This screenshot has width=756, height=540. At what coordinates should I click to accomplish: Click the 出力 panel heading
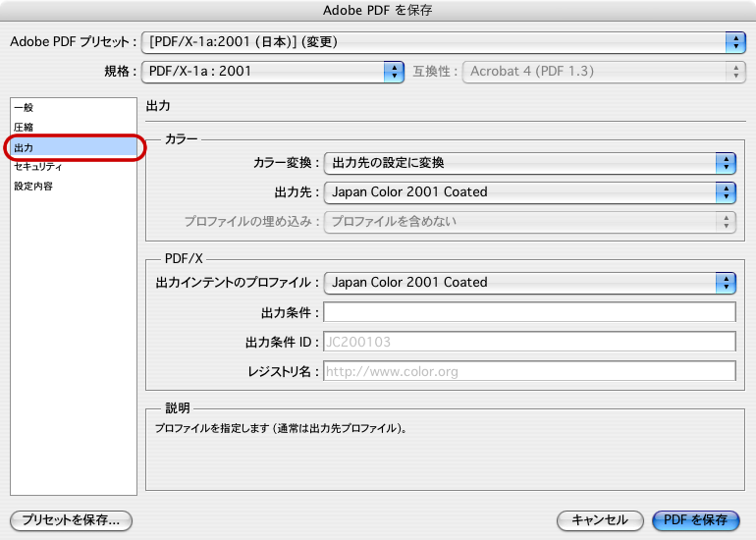coord(158,106)
